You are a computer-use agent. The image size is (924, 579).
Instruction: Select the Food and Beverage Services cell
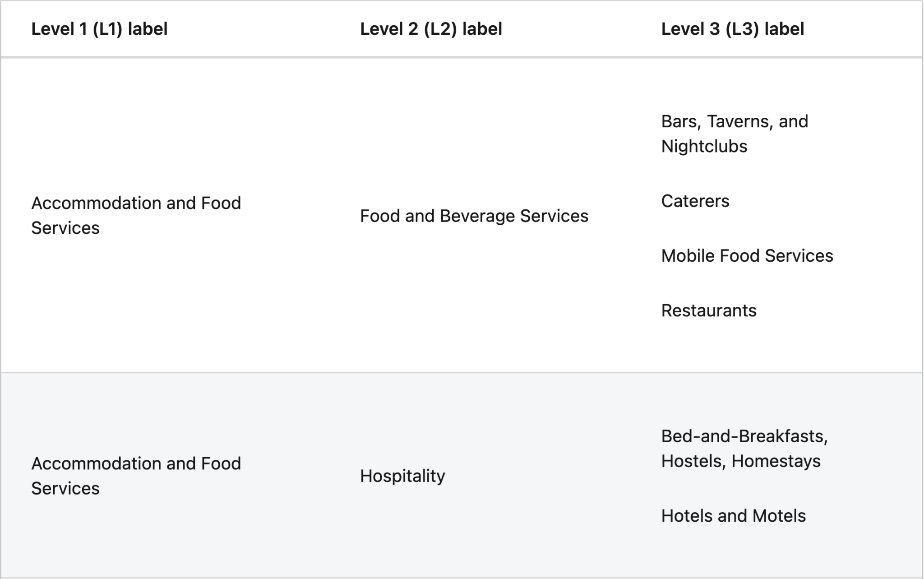coord(474,216)
